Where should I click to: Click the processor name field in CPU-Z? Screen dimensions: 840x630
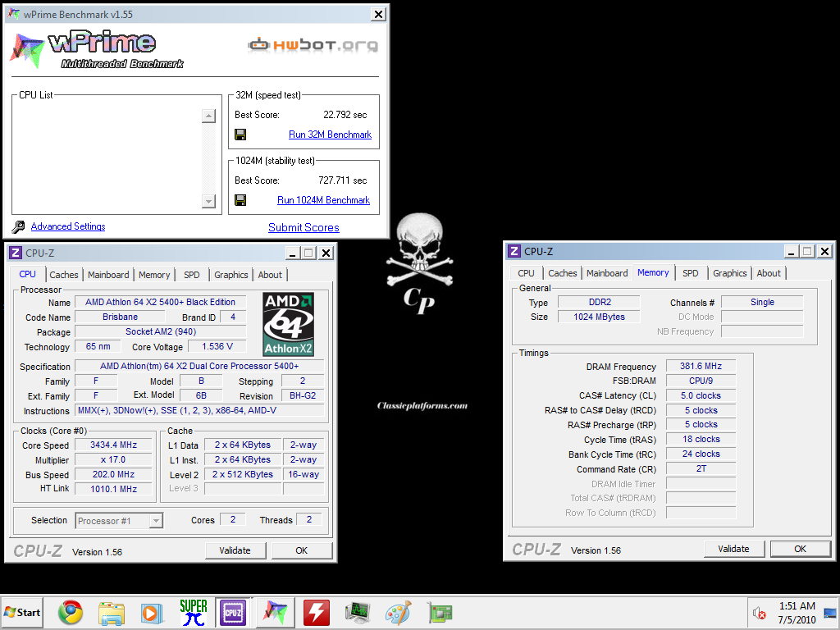click(x=160, y=302)
